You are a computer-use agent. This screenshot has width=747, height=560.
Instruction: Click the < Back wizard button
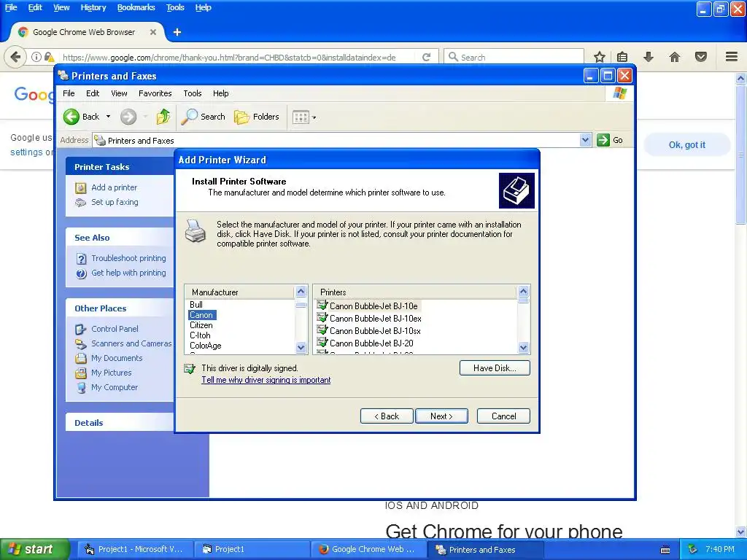pos(387,416)
